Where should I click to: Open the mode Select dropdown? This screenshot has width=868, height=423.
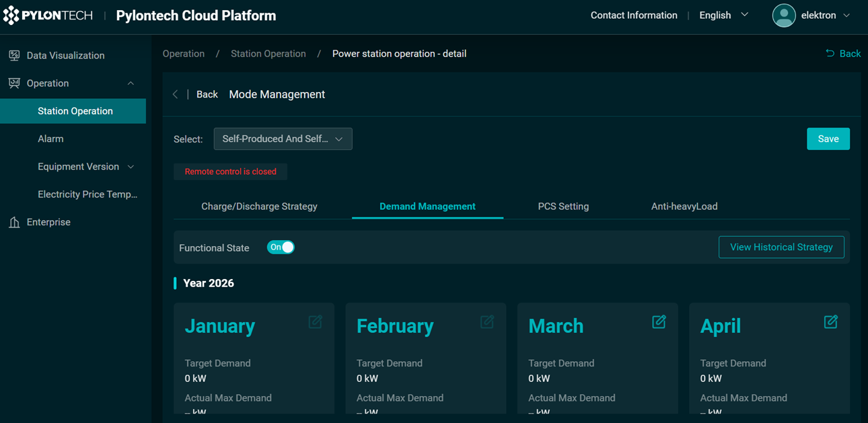tap(283, 139)
